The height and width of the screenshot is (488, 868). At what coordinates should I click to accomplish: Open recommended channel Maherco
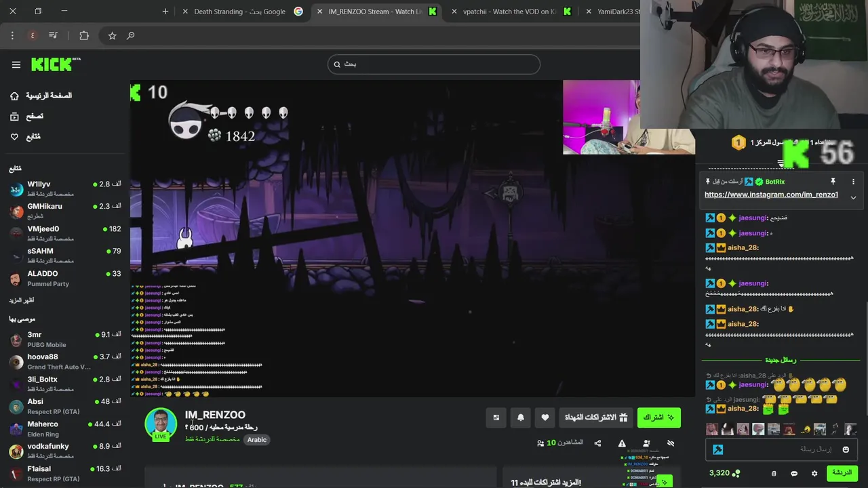point(65,428)
